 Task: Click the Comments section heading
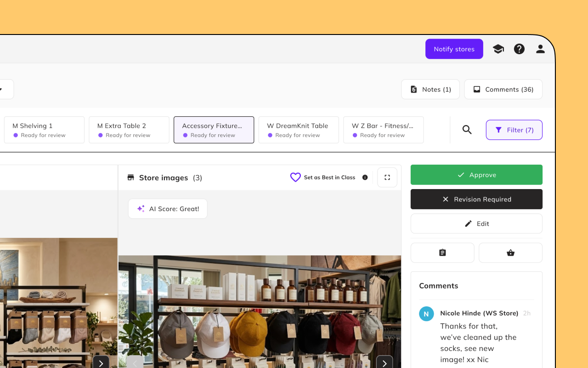point(438,286)
